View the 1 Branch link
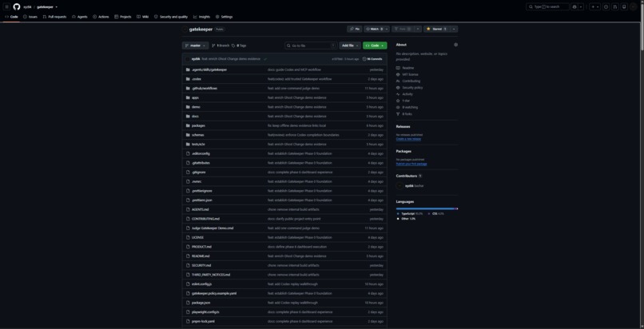Viewport: 644px width, 329px height. point(221,46)
